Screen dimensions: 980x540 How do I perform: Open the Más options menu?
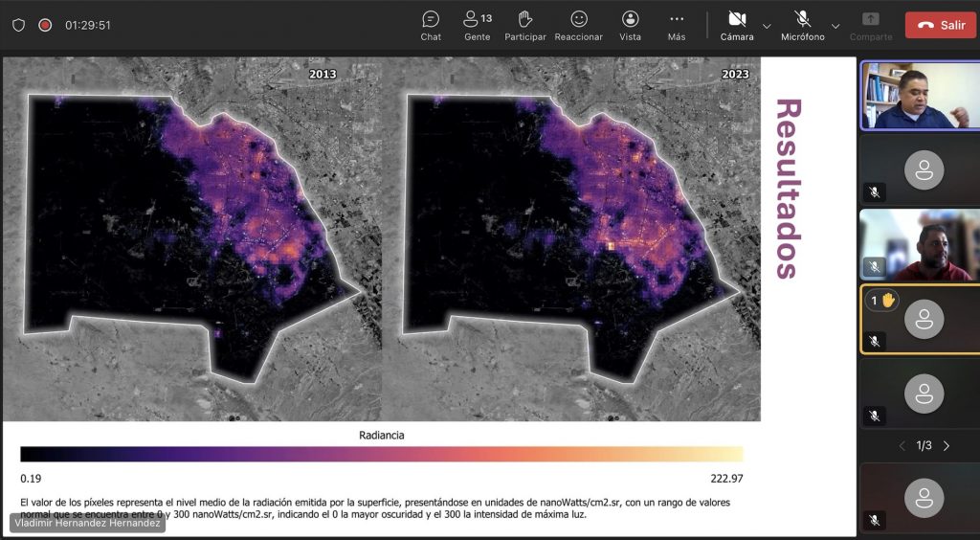(677, 25)
